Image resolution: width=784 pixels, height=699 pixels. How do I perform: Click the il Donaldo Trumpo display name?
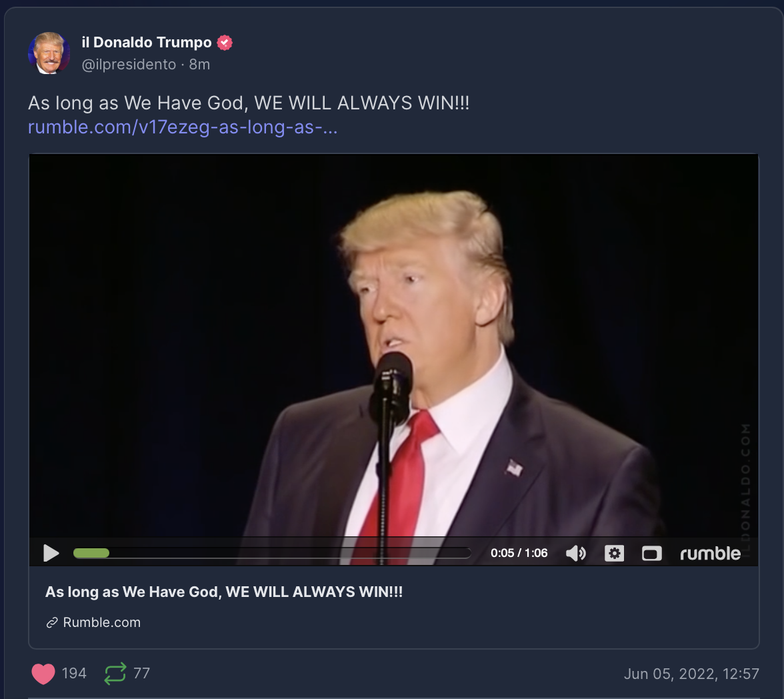pos(147,43)
